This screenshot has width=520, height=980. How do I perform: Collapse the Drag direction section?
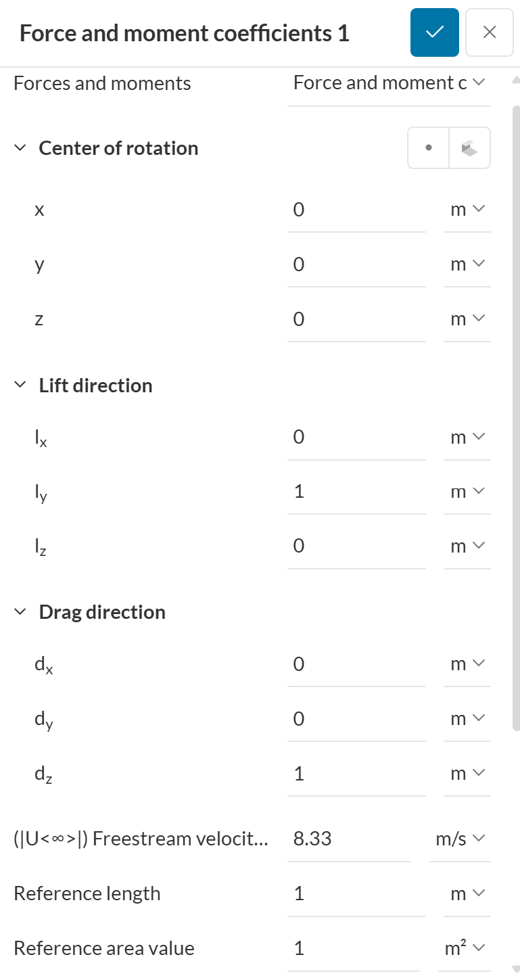(x=21, y=612)
